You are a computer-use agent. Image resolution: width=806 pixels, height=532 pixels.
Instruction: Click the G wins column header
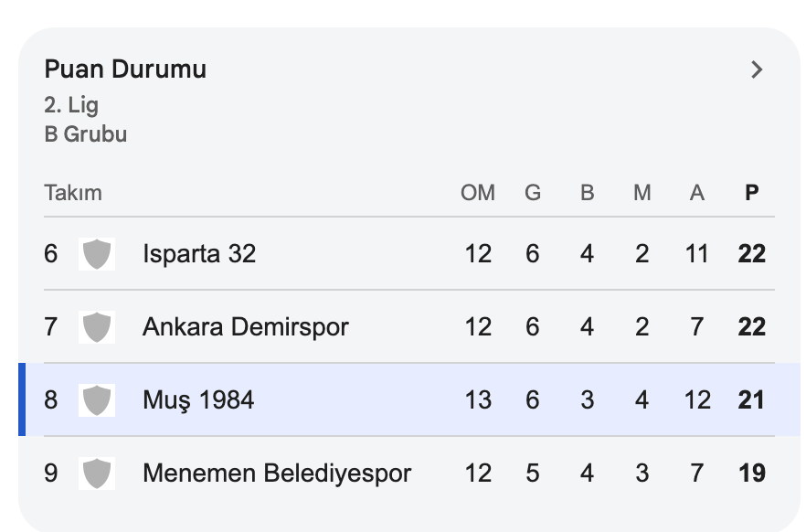pos(533,193)
